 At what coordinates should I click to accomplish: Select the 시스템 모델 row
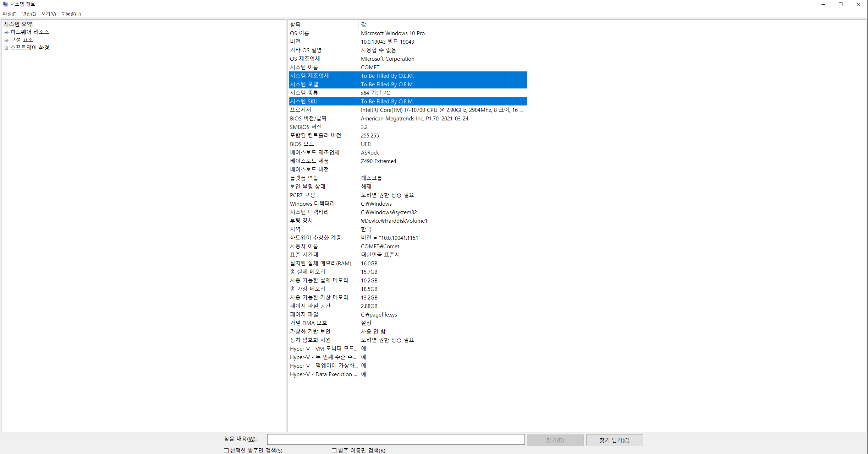(x=408, y=84)
